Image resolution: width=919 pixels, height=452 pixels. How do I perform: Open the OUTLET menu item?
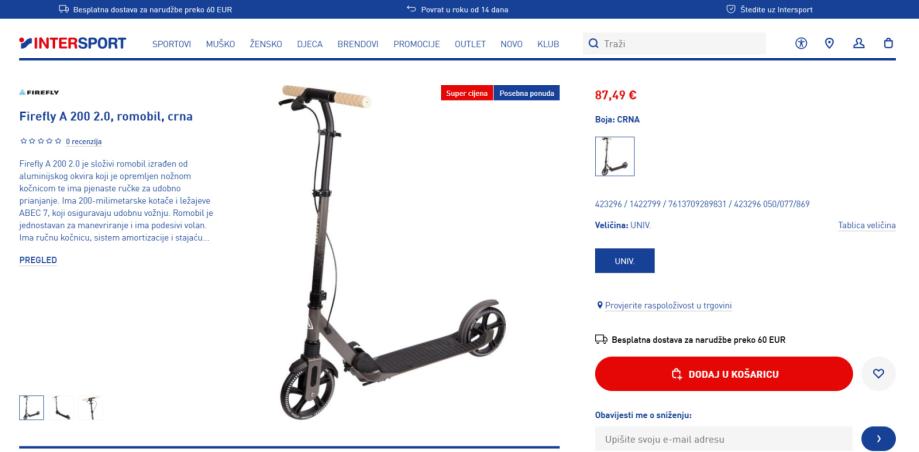coord(470,44)
